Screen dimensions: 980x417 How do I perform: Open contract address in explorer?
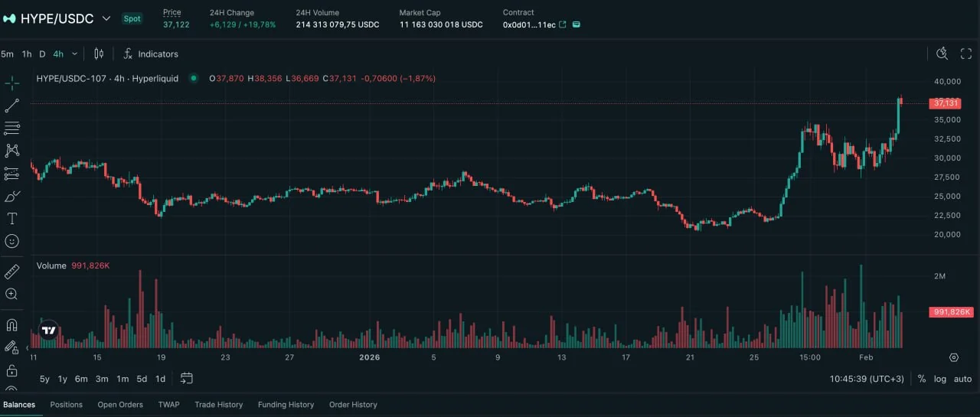click(x=563, y=24)
